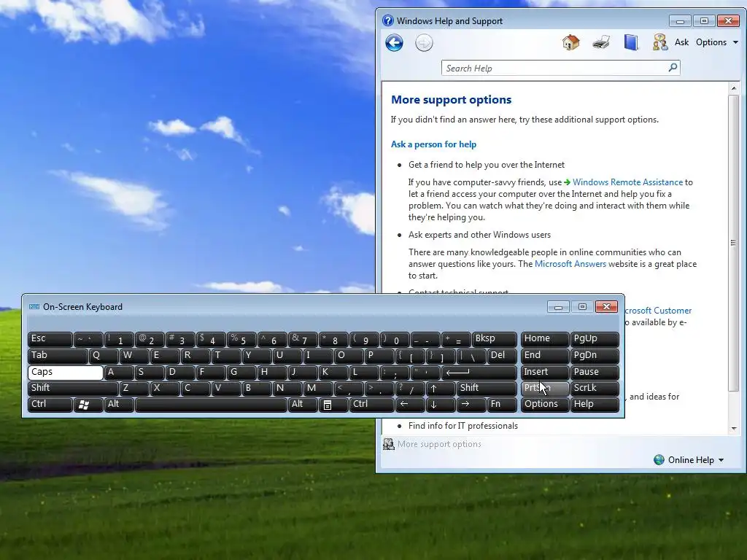Click the PgUp key
The height and width of the screenshot is (560, 747).
point(595,340)
